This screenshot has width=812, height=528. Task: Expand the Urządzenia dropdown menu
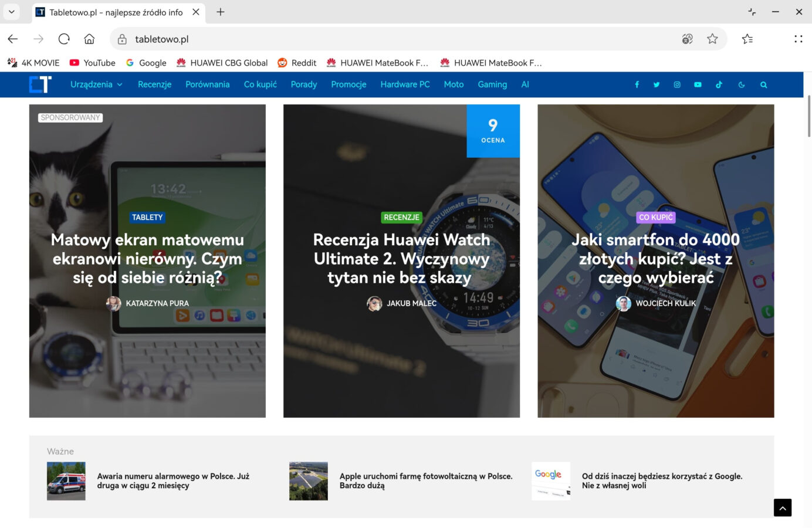click(x=96, y=84)
